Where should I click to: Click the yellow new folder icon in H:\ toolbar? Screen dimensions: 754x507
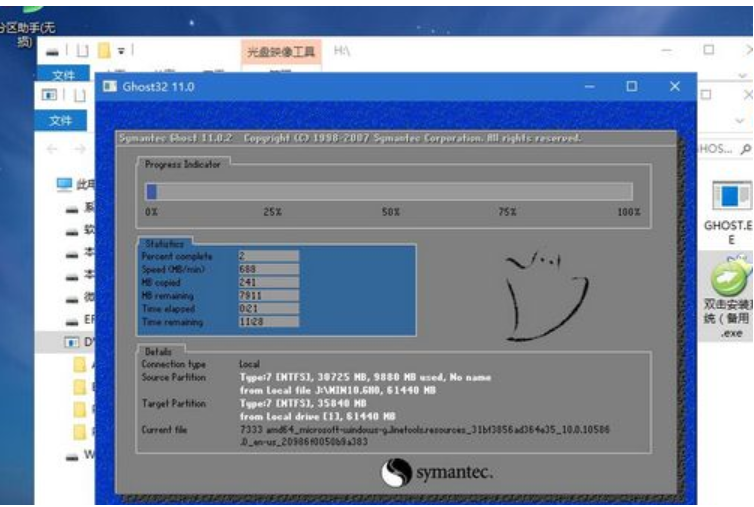(x=104, y=50)
